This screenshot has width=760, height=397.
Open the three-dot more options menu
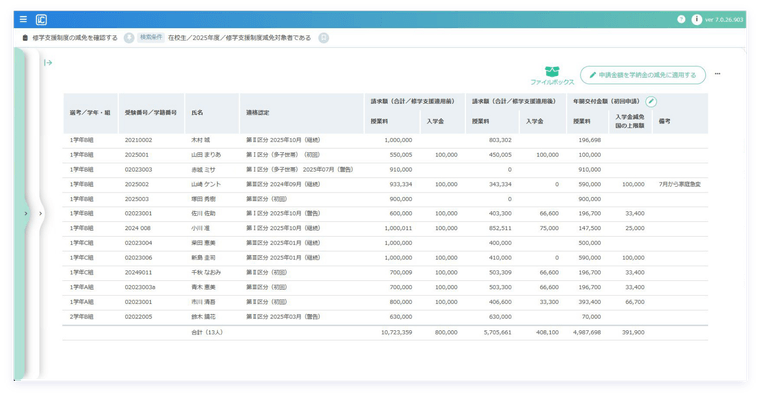(717, 74)
